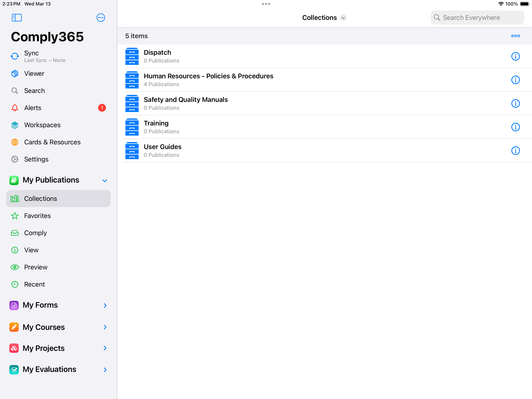This screenshot has height=399, width=532.
Task: Toggle the sidebar visibility icon
Action: point(17,18)
